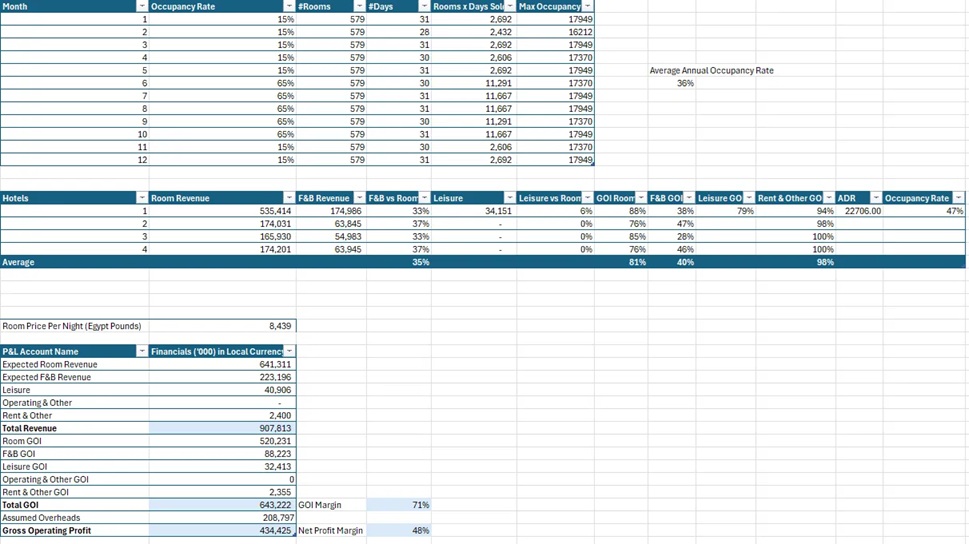Select Hotel 2 room revenue 174,031

point(222,224)
